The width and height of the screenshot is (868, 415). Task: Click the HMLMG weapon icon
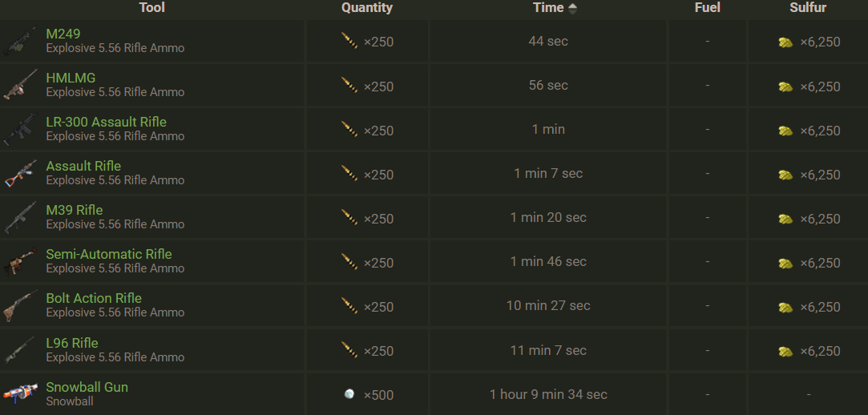19,86
